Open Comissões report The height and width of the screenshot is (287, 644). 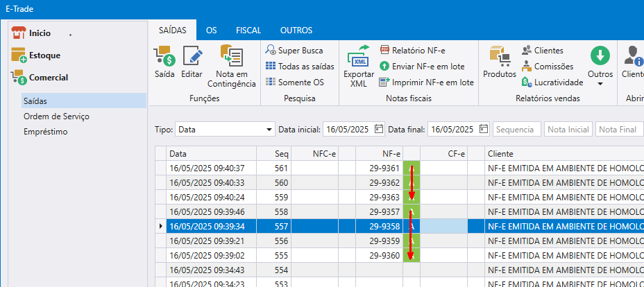coord(548,67)
